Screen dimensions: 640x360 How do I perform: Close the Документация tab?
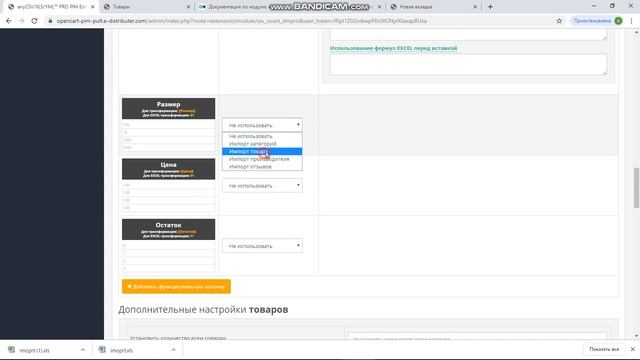coord(380,7)
